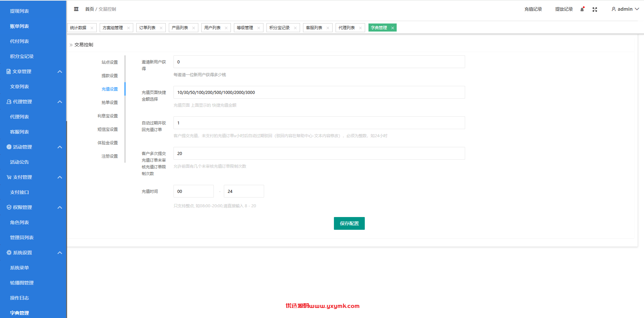Viewport: 644px width, 318px height.
Task: Open the notification bell icon
Action: pos(582,9)
